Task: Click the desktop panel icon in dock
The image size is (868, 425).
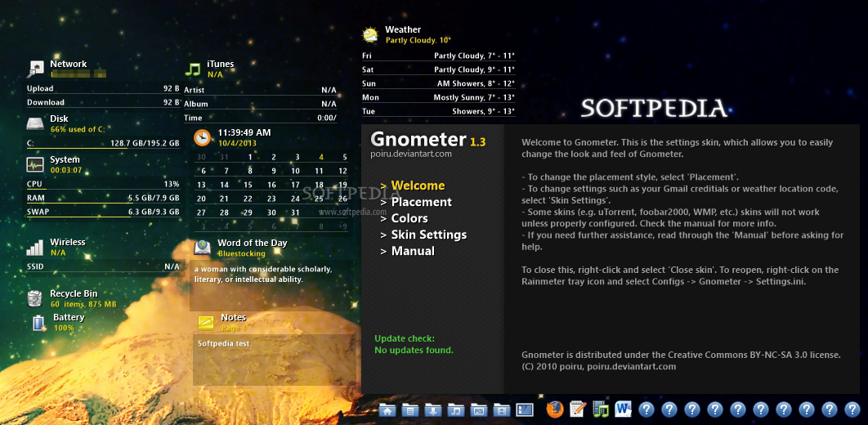Action: coord(524,409)
